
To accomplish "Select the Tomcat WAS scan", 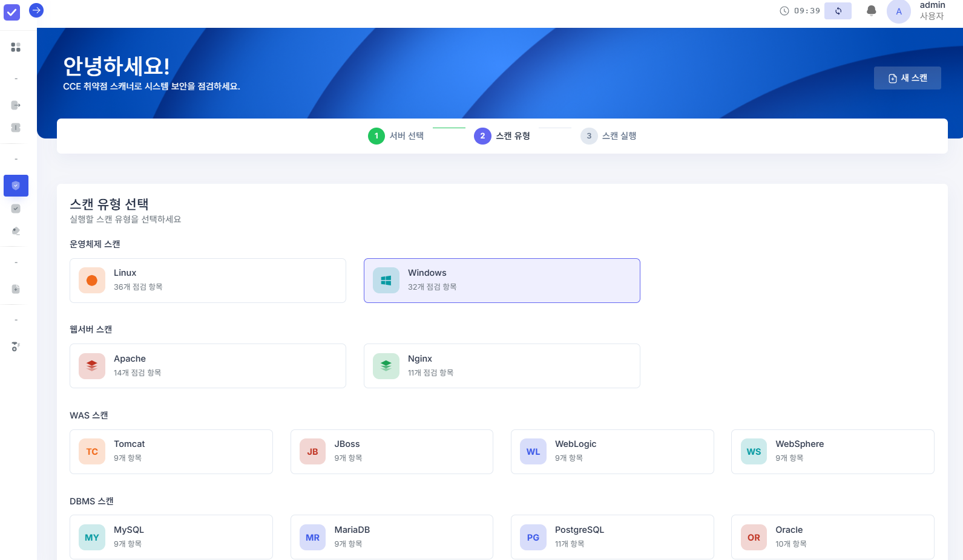I will tap(171, 452).
